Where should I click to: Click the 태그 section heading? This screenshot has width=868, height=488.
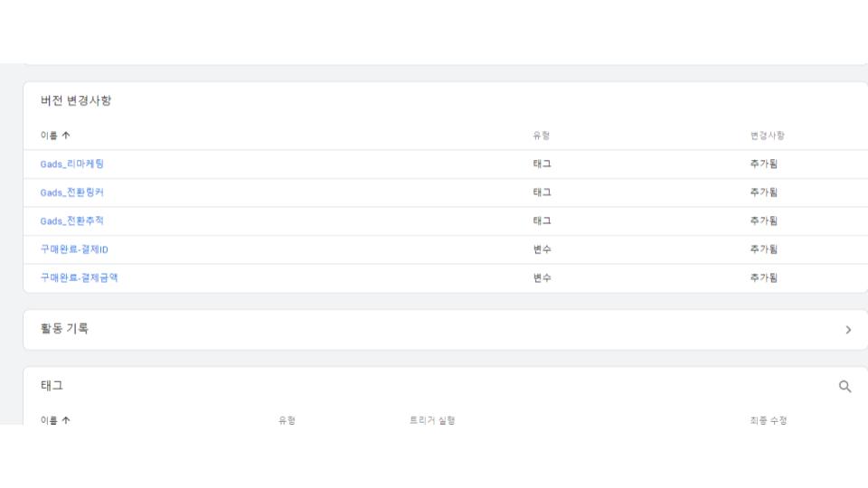click(x=52, y=386)
